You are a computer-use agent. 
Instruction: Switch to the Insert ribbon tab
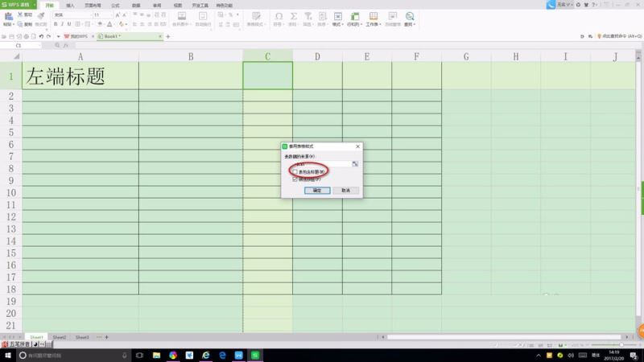[70, 6]
